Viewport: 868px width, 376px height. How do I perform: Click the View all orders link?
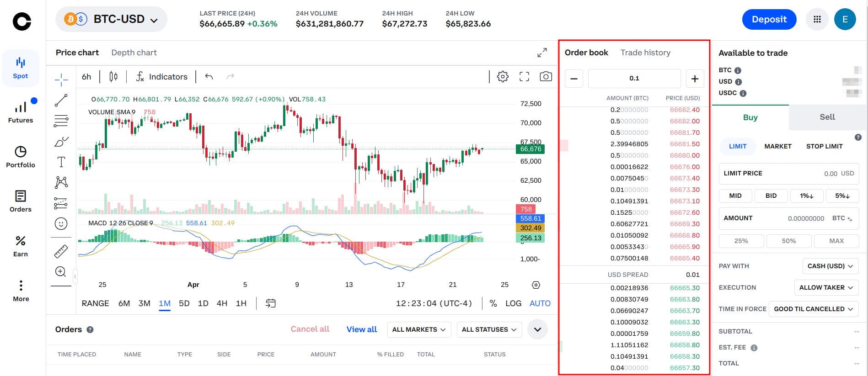tap(362, 329)
